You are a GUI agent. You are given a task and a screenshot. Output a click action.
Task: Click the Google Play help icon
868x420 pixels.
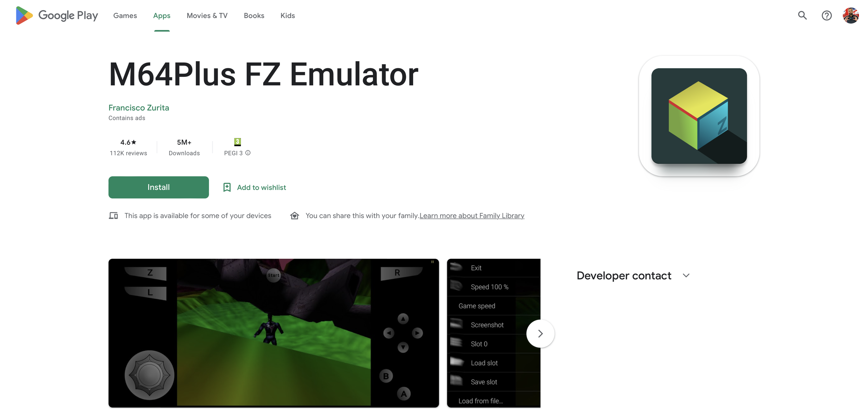[x=827, y=15]
